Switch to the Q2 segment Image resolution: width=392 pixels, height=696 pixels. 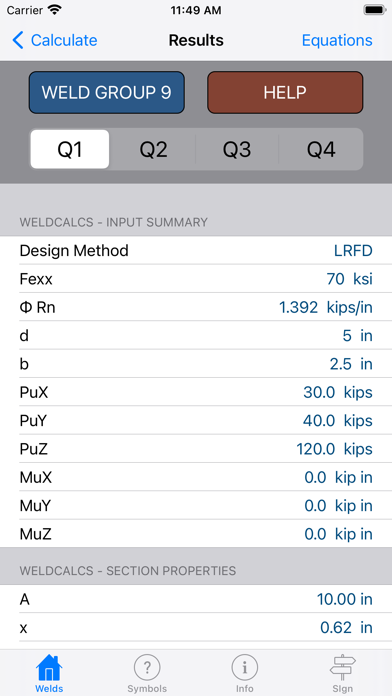click(154, 150)
